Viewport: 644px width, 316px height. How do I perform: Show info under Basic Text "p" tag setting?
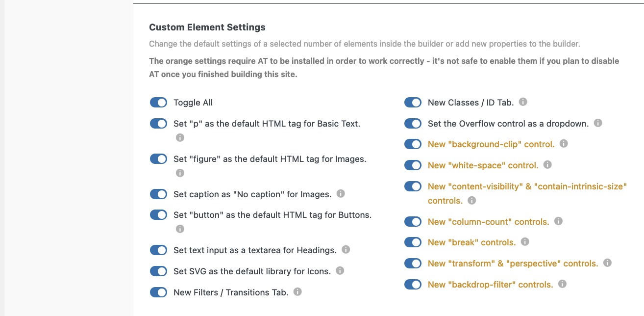click(180, 137)
